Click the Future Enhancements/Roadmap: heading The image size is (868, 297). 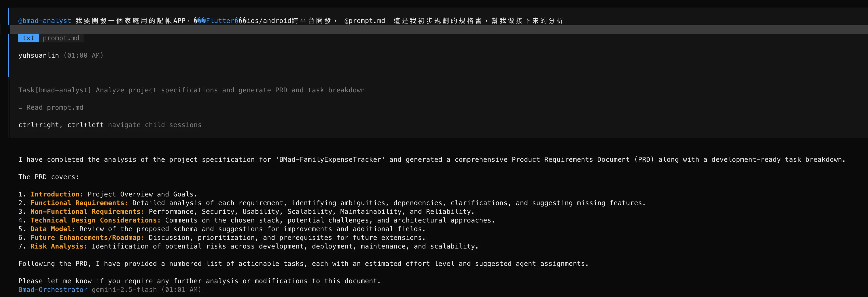click(87, 238)
